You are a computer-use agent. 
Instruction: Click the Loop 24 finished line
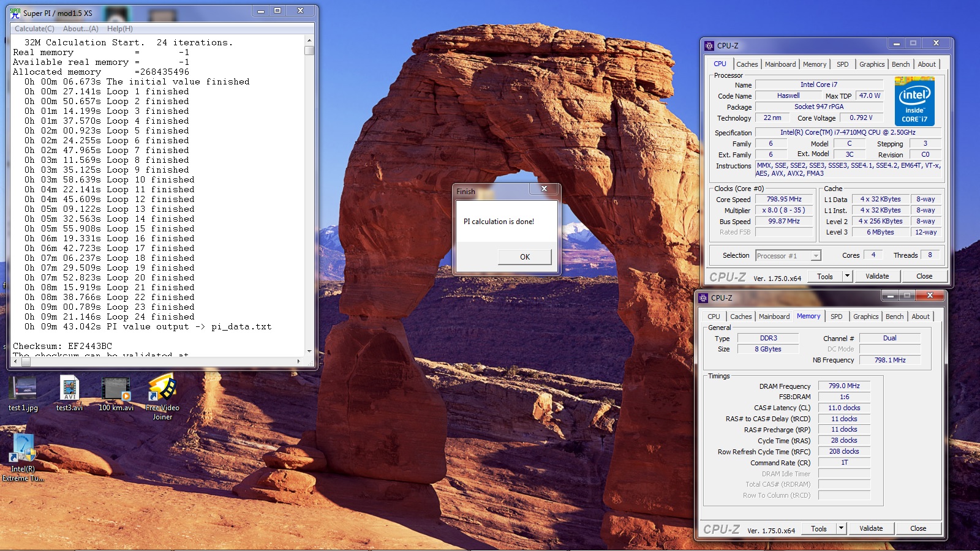tap(110, 317)
